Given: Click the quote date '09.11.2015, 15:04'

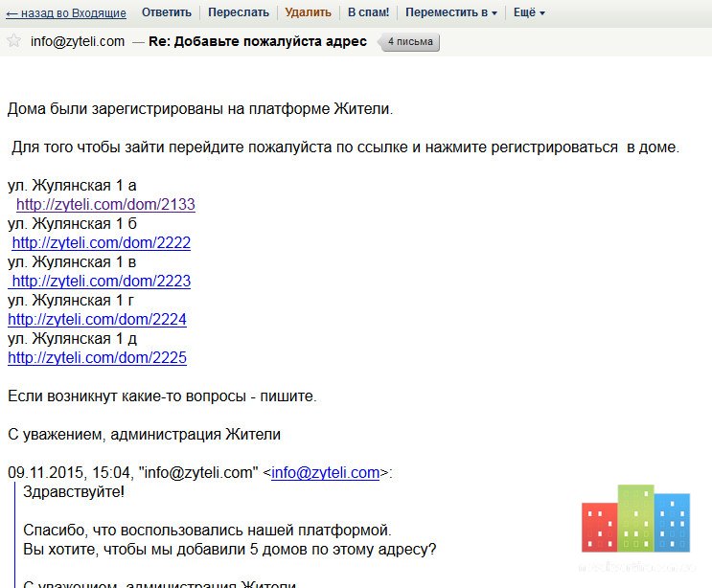Looking at the screenshot, I should coord(69,472).
